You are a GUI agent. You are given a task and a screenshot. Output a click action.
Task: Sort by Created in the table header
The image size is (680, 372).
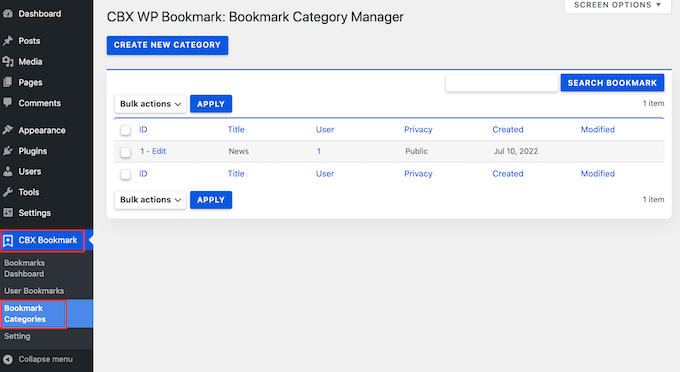[508, 130]
